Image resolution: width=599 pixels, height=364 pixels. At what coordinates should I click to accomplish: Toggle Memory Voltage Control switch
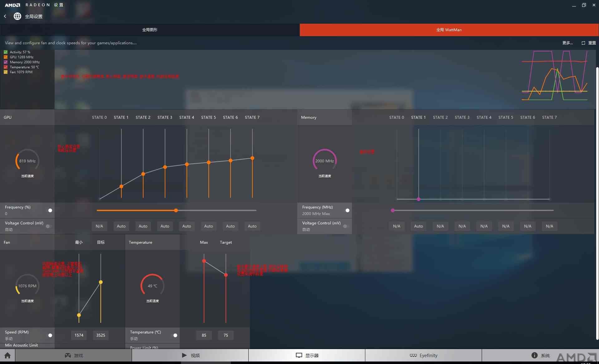346,226
